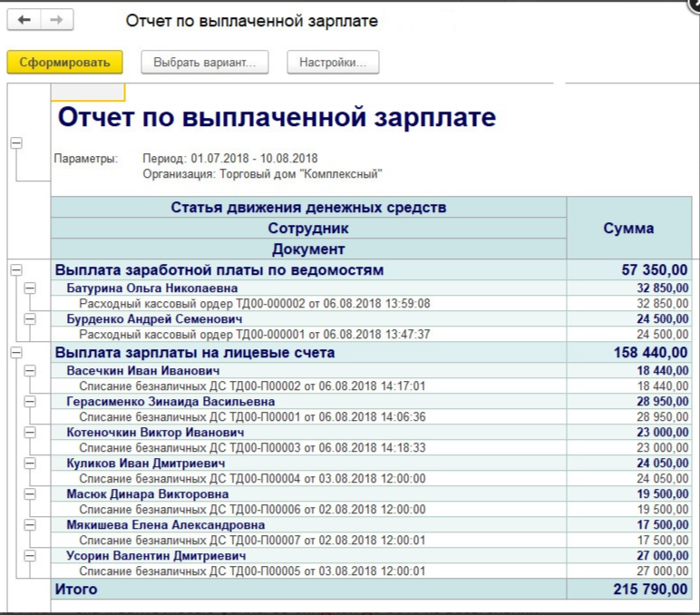Collapse the Васечкин Иван Иванович row
The width and height of the screenshot is (700, 615).
tap(30, 371)
